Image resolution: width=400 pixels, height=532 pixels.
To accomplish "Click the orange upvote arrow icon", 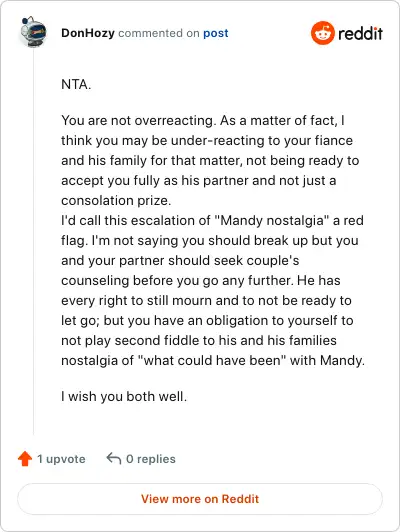I will click(x=25, y=459).
